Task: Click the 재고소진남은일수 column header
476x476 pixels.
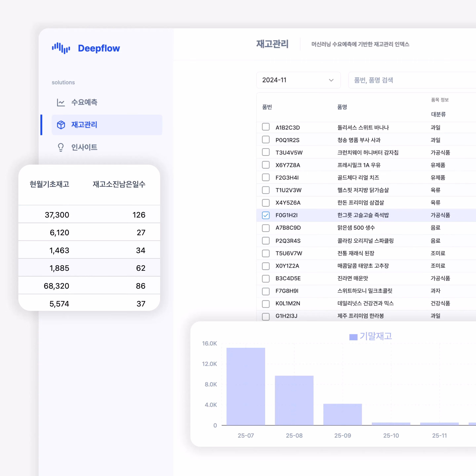Action: pos(119,184)
